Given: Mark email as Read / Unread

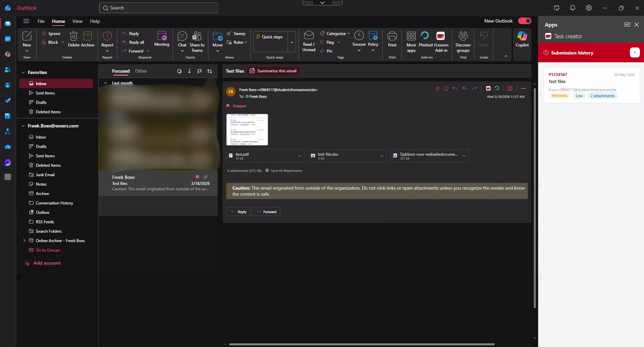Looking at the screenshot, I should pyautogui.click(x=309, y=41).
